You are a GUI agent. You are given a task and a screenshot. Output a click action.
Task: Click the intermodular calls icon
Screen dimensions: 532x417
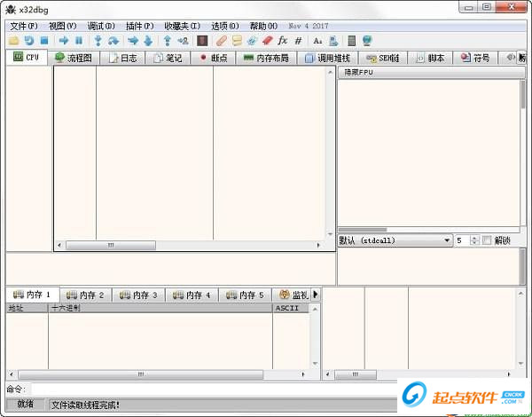[333, 41]
